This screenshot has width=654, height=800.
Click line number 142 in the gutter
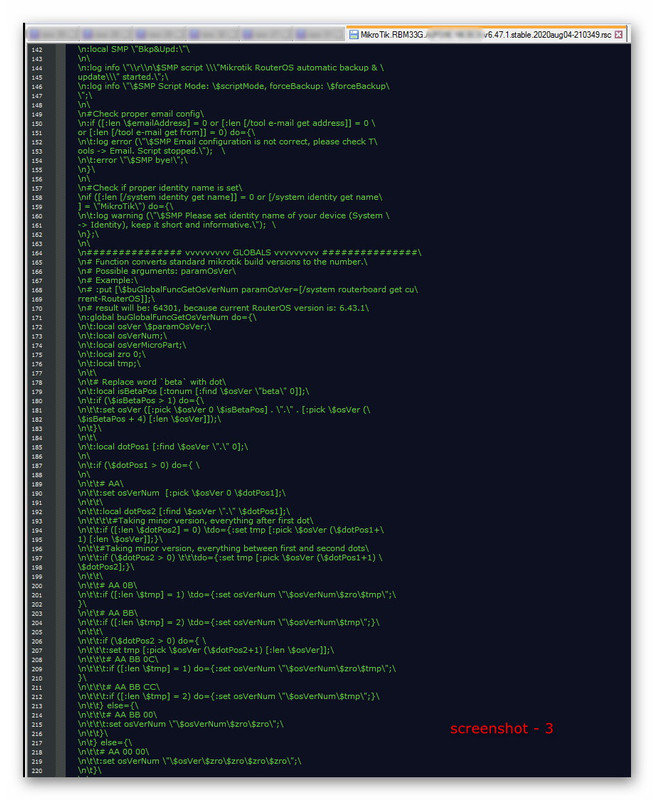pyautogui.click(x=37, y=49)
